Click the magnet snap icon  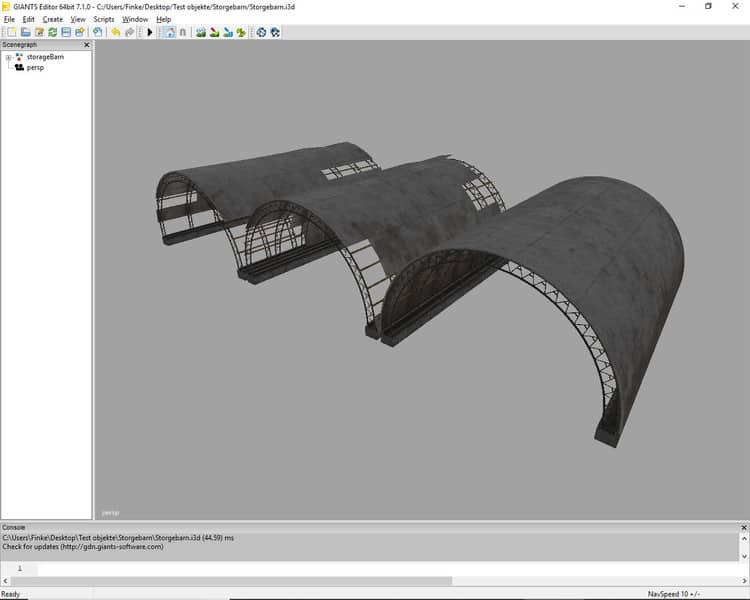click(x=182, y=32)
